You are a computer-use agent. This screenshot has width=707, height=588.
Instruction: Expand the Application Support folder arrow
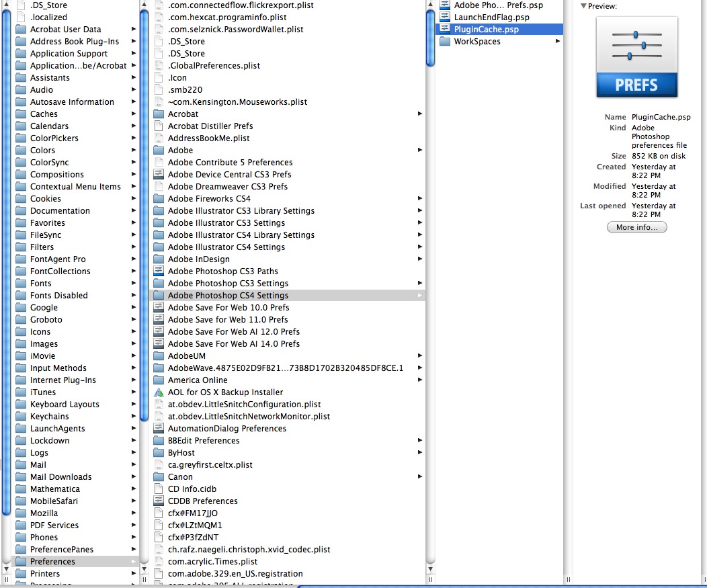(134, 54)
